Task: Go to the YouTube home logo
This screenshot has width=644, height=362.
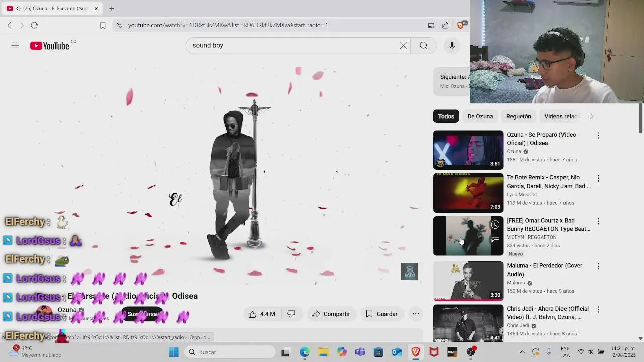Action: click(49, 46)
